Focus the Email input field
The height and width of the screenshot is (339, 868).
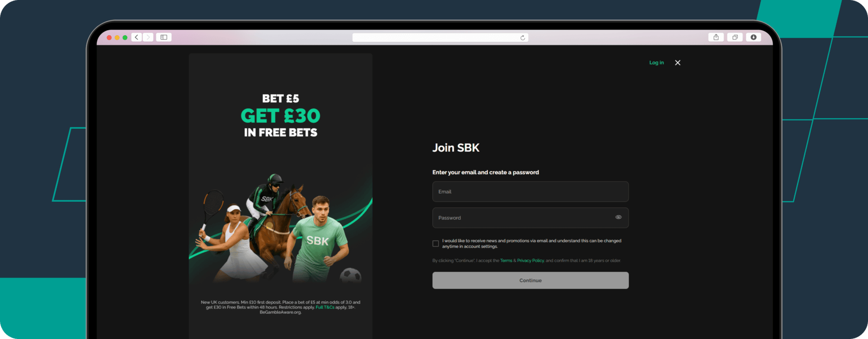(x=530, y=192)
